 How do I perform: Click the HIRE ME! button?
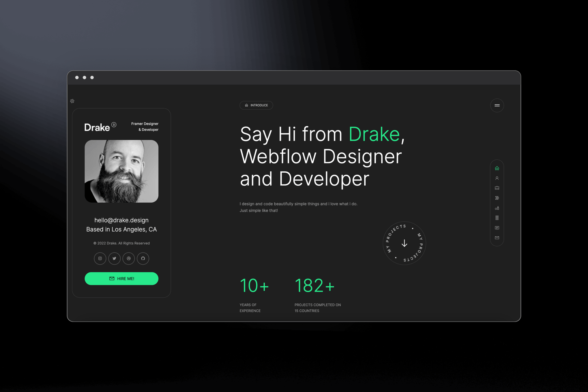pos(121,279)
